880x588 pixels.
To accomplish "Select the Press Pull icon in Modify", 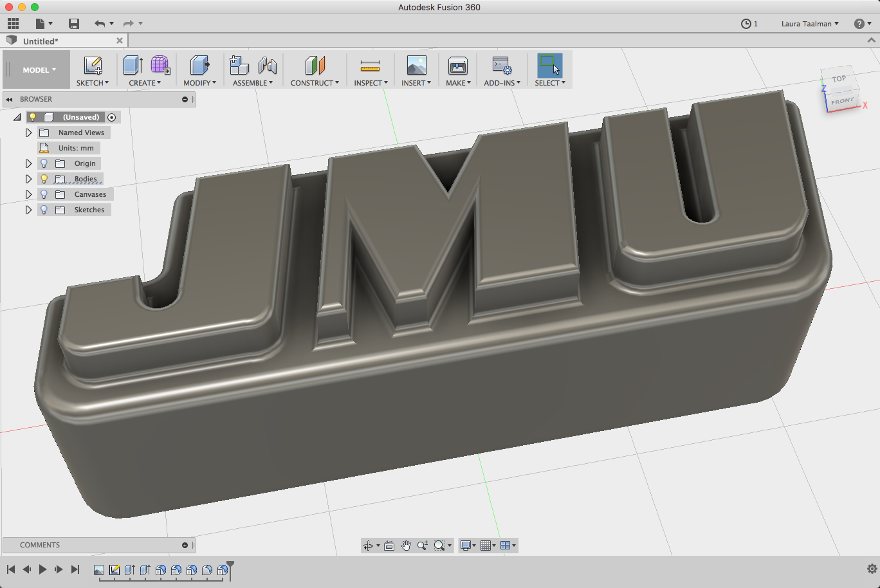I will [199, 65].
